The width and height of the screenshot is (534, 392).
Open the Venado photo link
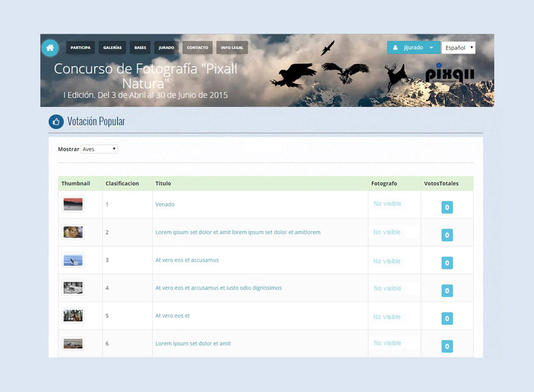click(165, 205)
